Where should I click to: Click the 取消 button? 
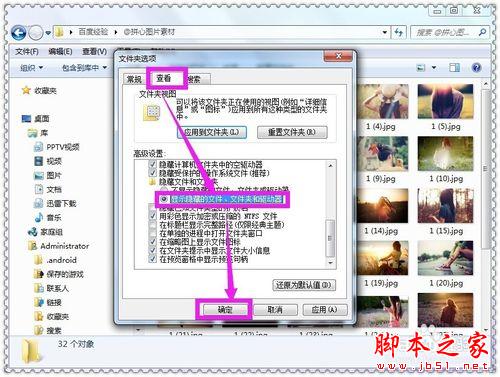pyautogui.click(x=275, y=310)
